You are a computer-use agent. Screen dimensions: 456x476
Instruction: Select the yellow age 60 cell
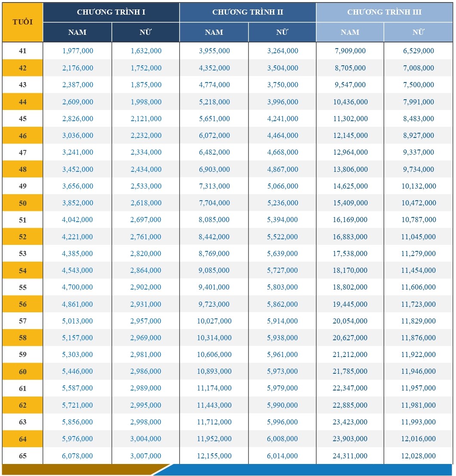(22, 371)
